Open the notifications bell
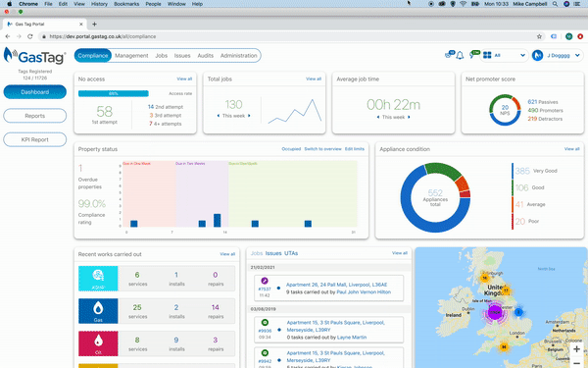This screenshot has width=588, height=368. [461, 56]
